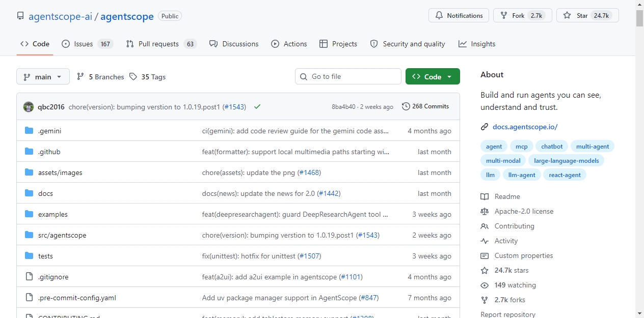View 5 Branches link
Screen dimensions: 644x318
(100, 77)
